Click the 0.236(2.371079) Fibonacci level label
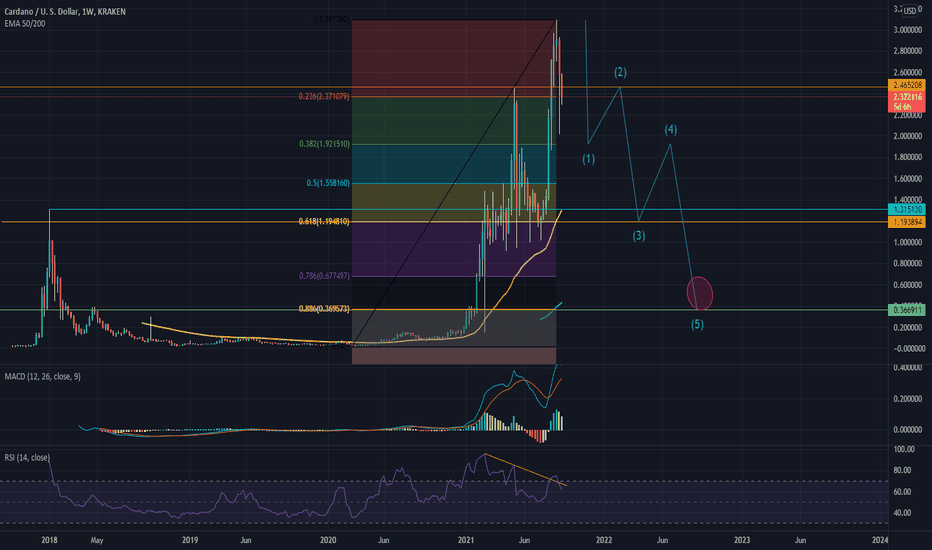 click(324, 96)
